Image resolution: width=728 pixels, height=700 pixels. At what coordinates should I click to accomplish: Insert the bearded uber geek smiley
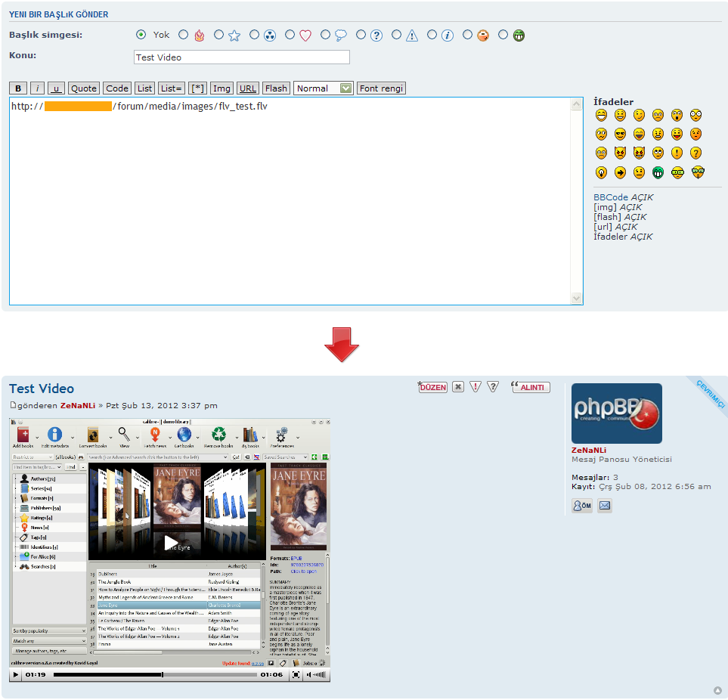point(698,172)
